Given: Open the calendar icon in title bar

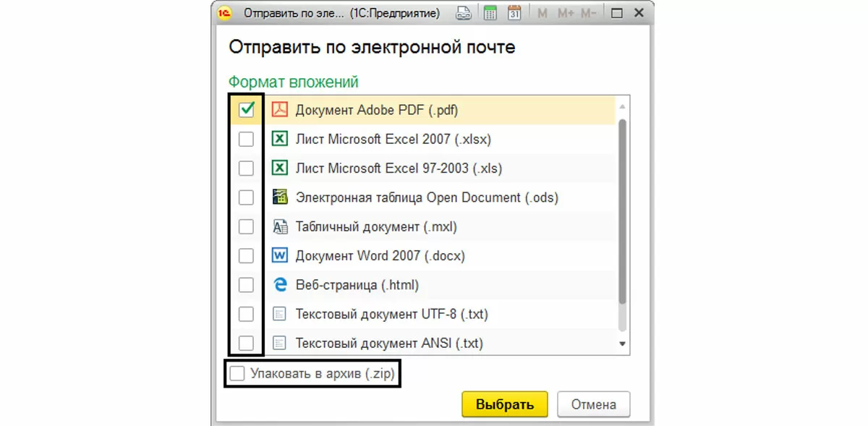Looking at the screenshot, I should click(x=514, y=13).
